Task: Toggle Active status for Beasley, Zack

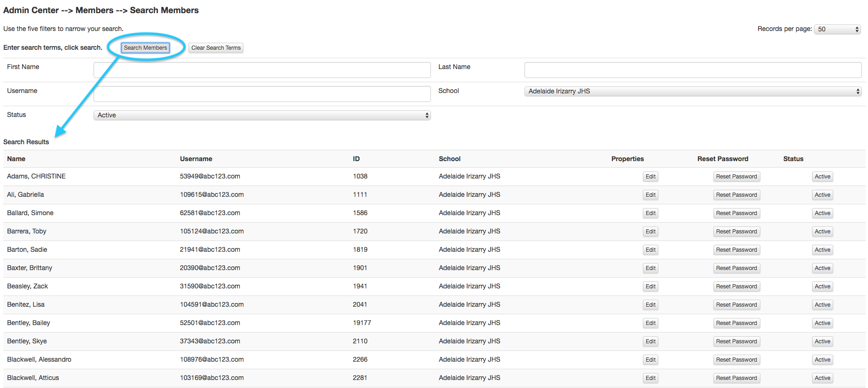Action: point(822,287)
